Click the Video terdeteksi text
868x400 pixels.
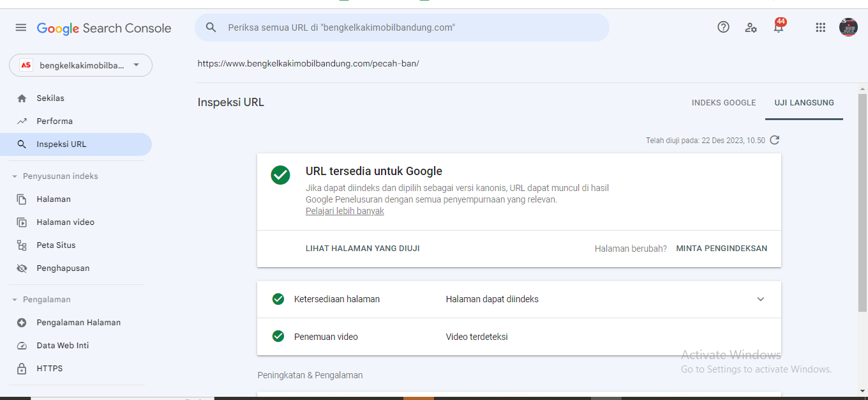pos(477,337)
